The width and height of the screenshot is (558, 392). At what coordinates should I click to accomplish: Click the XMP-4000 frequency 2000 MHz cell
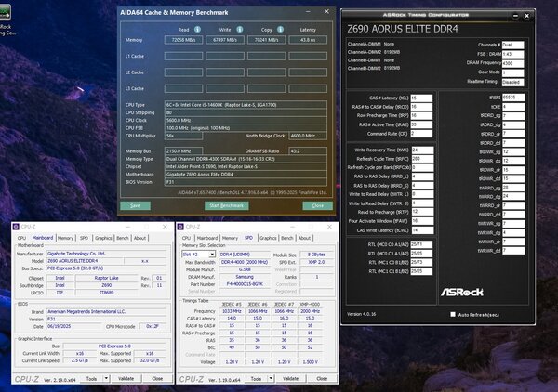click(x=310, y=311)
